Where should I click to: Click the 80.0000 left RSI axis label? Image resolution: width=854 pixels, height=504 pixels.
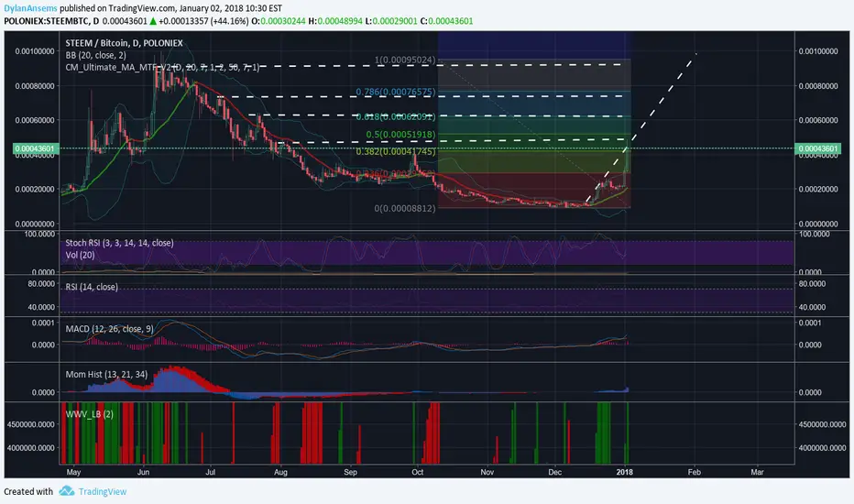[x=41, y=283]
